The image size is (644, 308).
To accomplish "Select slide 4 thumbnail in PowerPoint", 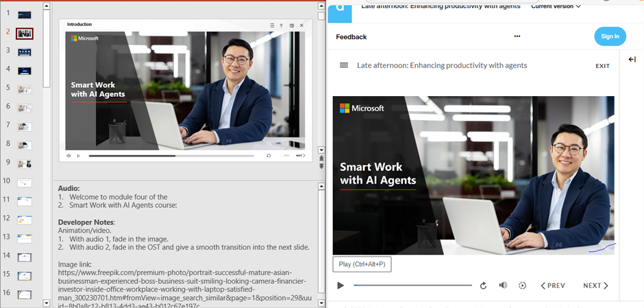I will [x=25, y=71].
